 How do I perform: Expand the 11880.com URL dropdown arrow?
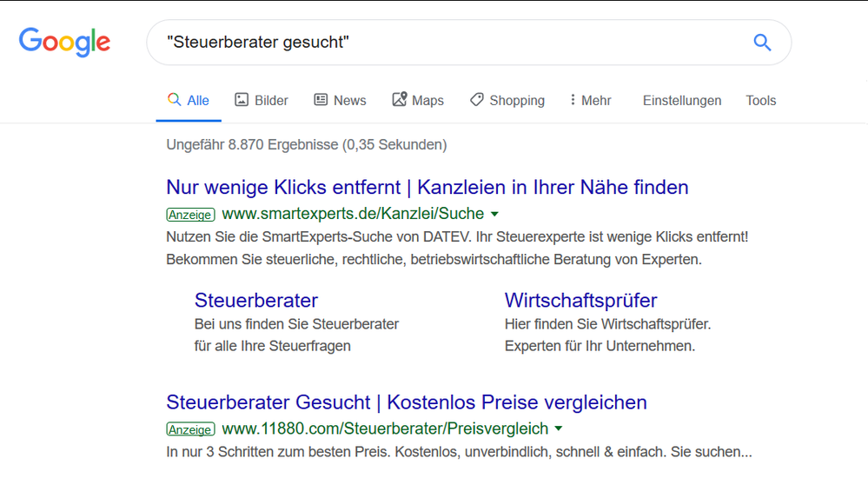(x=559, y=429)
